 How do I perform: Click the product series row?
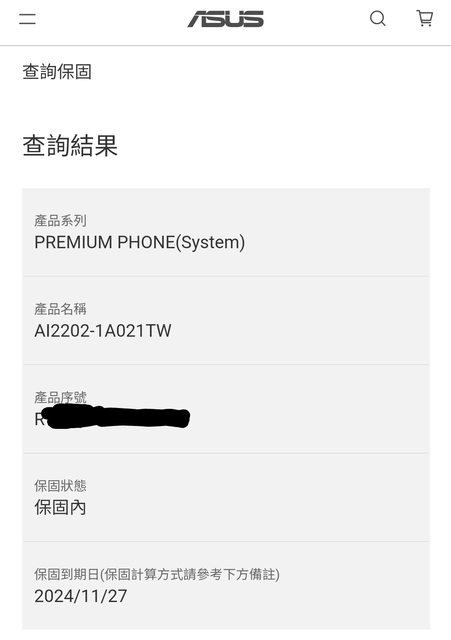pos(226,232)
